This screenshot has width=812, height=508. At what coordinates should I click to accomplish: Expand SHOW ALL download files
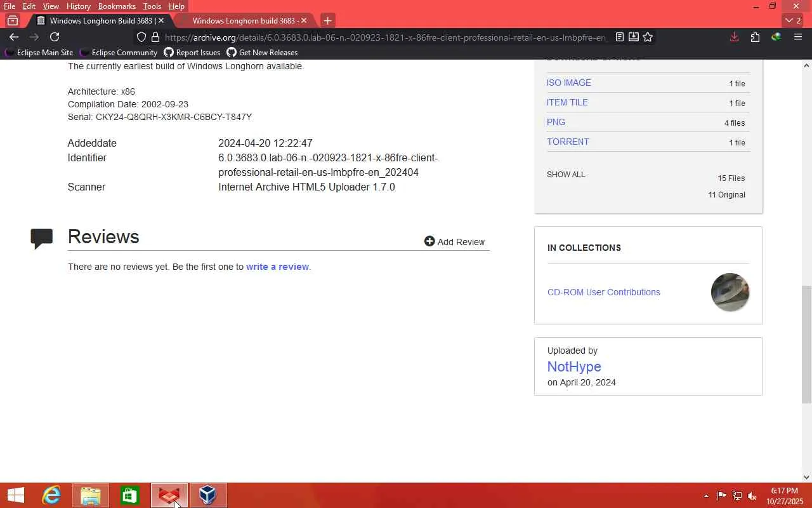566,175
